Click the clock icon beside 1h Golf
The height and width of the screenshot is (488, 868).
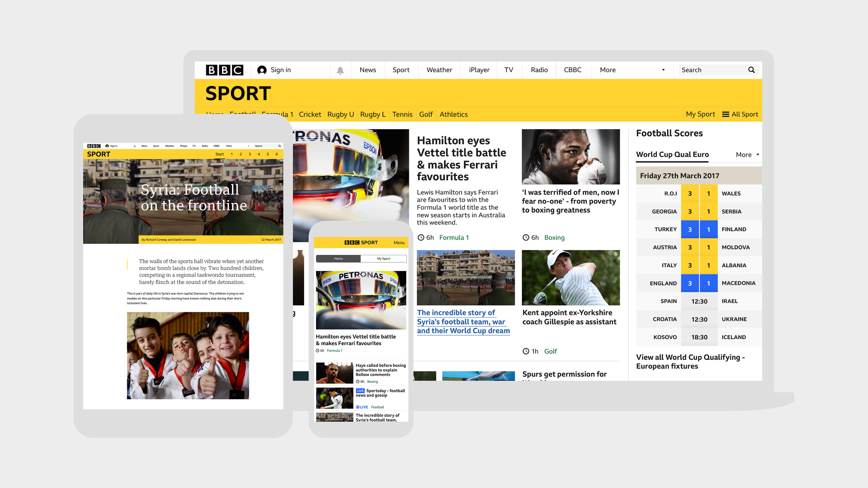click(526, 351)
